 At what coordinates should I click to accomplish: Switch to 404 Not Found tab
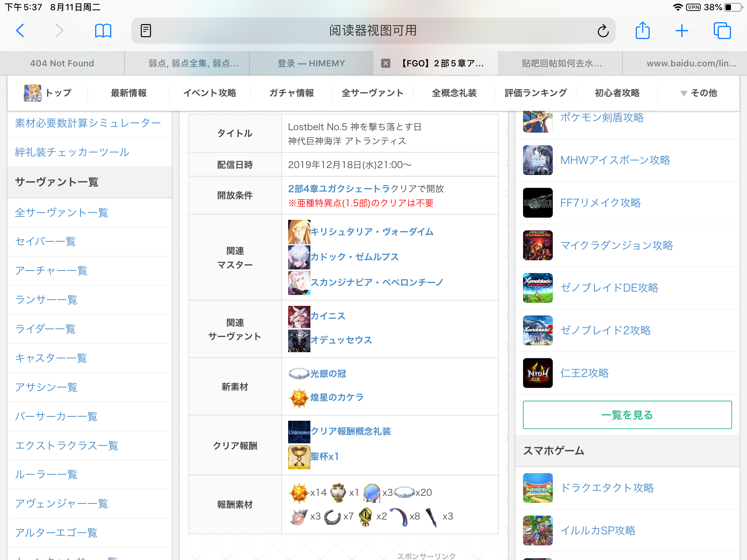point(62,63)
